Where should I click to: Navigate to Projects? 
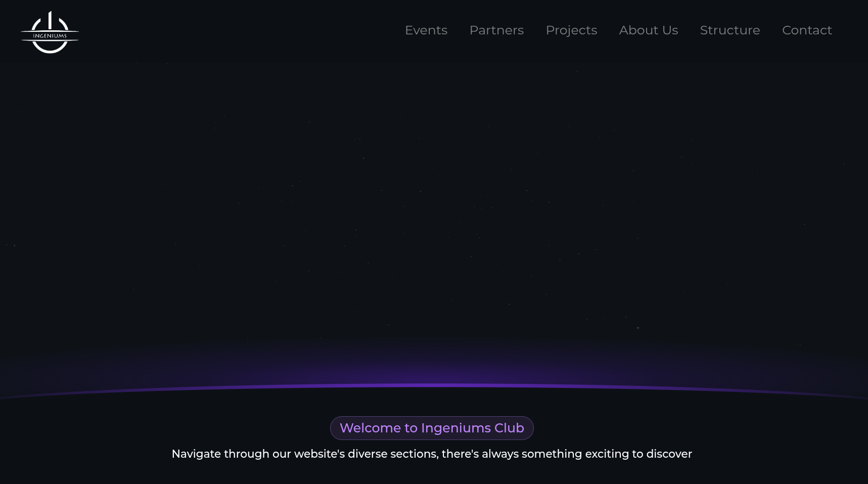pos(571,30)
